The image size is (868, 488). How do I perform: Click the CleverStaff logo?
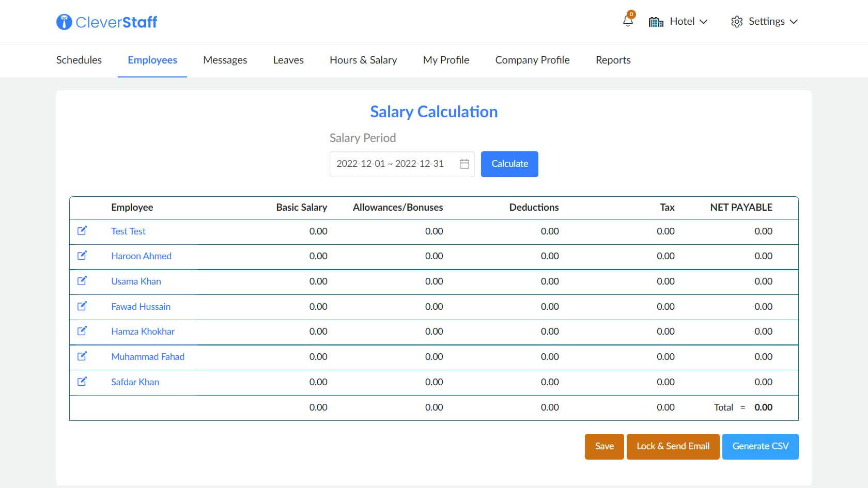coord(107,22)
